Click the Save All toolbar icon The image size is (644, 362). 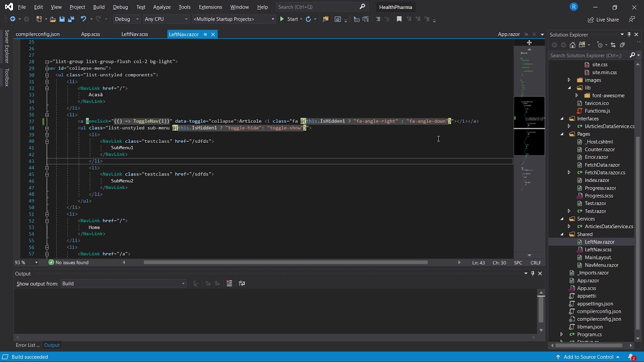[x=71, y=19]
